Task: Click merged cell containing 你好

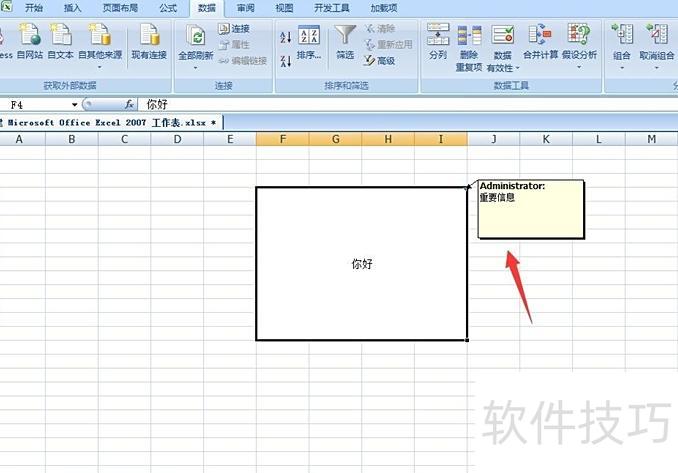Action: 361,264
